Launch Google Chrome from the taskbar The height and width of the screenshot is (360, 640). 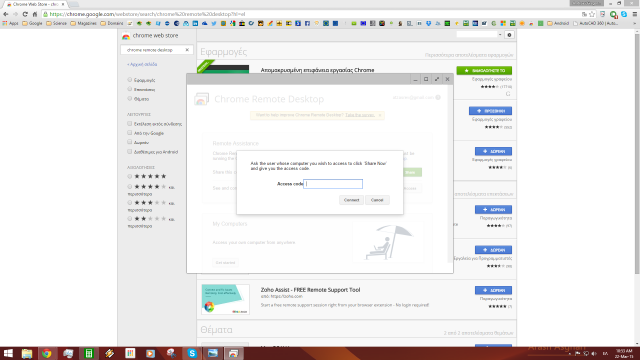[47, 353]
